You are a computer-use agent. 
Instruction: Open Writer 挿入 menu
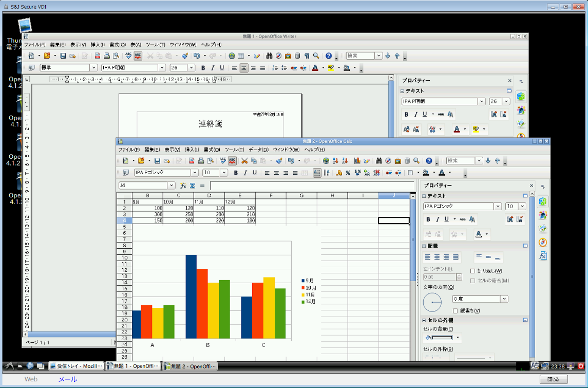(98, 45)
